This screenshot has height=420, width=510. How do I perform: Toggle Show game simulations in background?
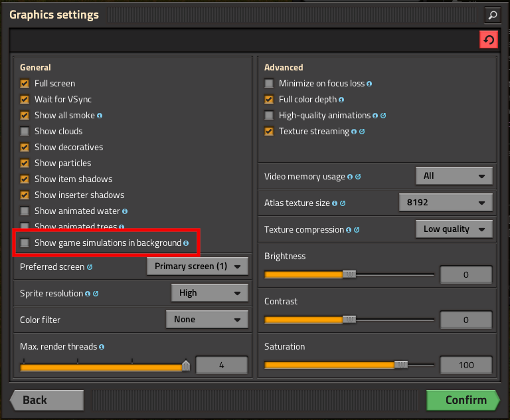pos(25,243)
